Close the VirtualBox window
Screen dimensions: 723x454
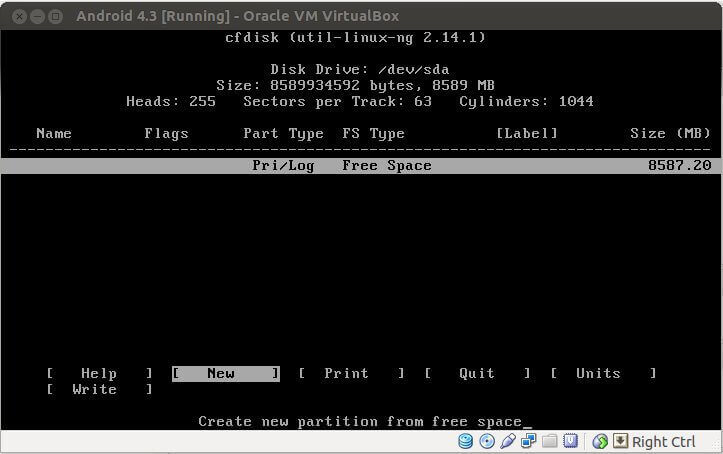point(19,17)
